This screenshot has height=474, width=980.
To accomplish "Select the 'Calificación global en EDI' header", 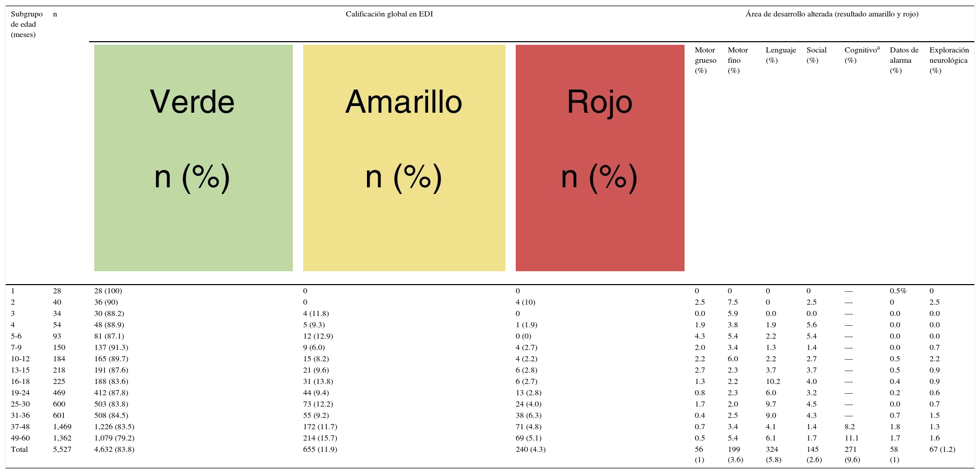I will [x=389, y=14].
